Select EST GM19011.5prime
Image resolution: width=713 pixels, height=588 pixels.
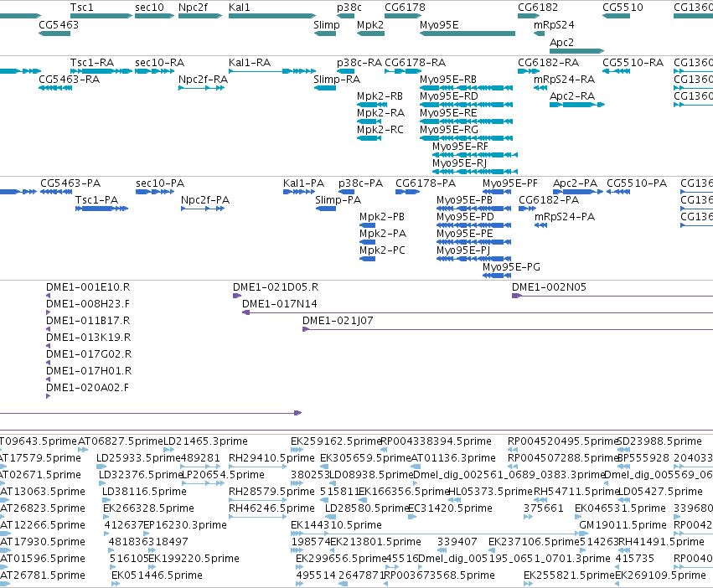[623, 525]
